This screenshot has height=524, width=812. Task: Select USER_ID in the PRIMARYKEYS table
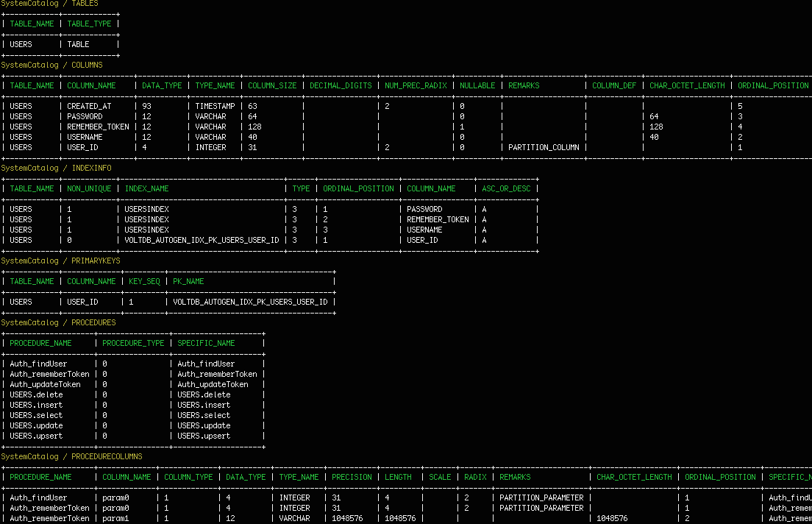tap(82, 302)
